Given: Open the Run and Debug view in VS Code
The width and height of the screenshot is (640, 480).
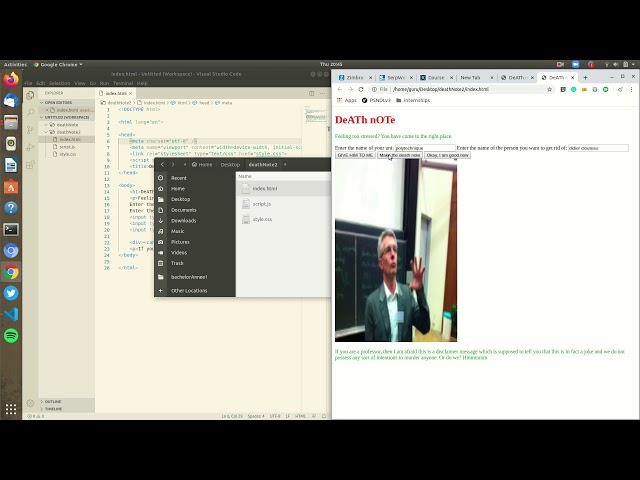Looking at the screenshot, I should pyautogui.click(x=30, y=147).
